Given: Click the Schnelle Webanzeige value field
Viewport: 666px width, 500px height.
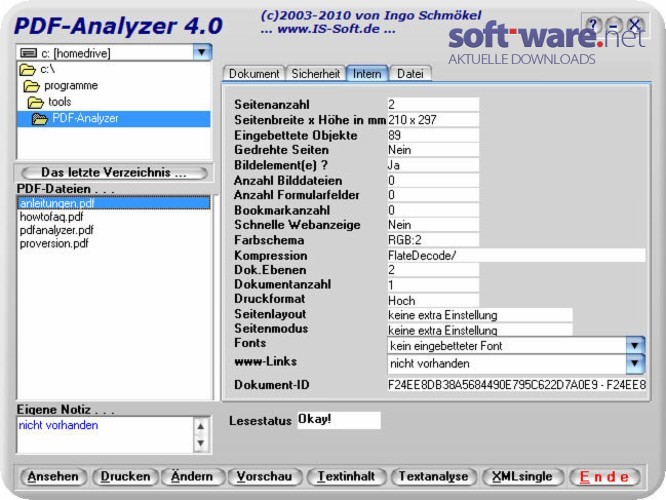Looking at the screenshot, I should [433, 225].
